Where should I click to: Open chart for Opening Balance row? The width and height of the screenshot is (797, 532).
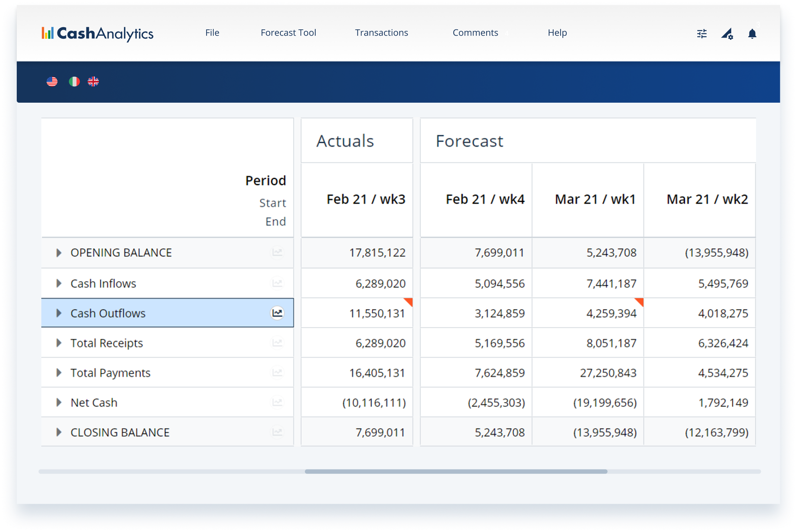pos(277,252)
